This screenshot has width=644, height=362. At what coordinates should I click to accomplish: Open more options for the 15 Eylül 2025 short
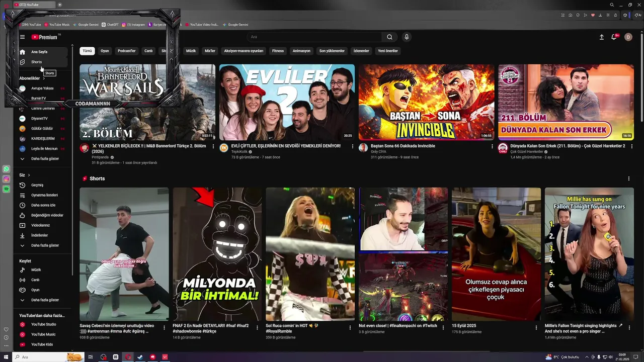click(x=536, y=327)
